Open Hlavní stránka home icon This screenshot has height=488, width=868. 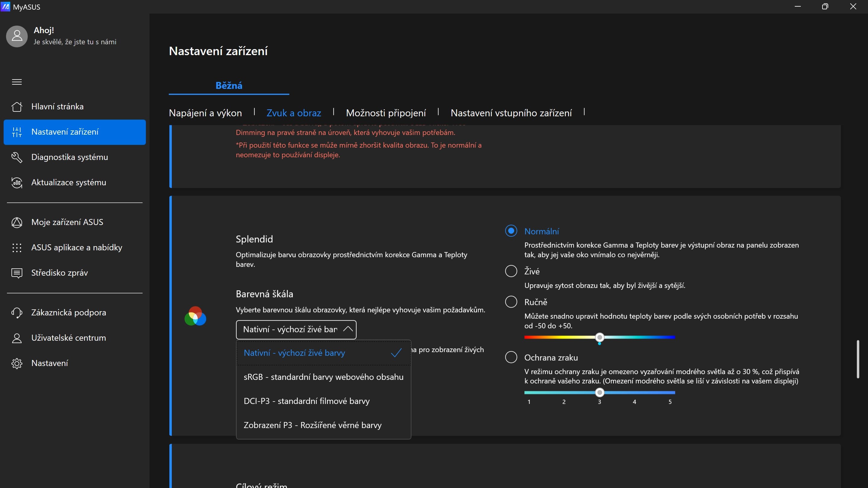click(17, 106)
